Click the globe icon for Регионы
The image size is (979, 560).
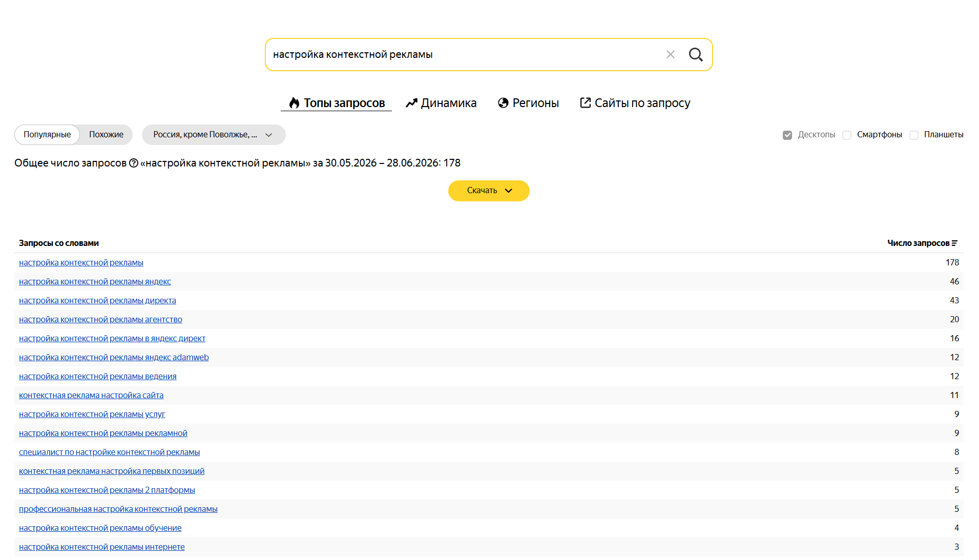[x=503, y=103]
